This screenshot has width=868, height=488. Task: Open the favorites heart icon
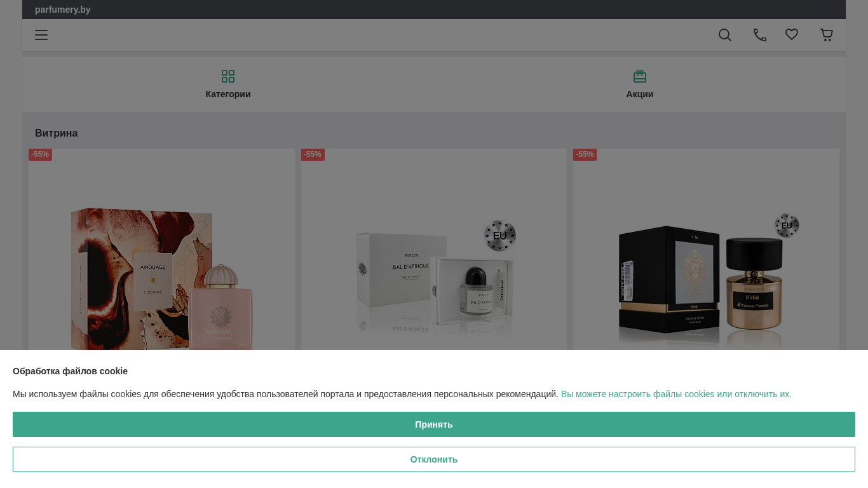[792, 35]
